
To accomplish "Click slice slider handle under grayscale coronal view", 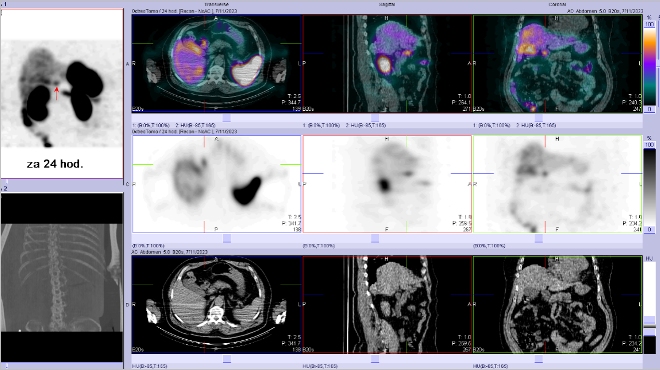I will point(538,239).
